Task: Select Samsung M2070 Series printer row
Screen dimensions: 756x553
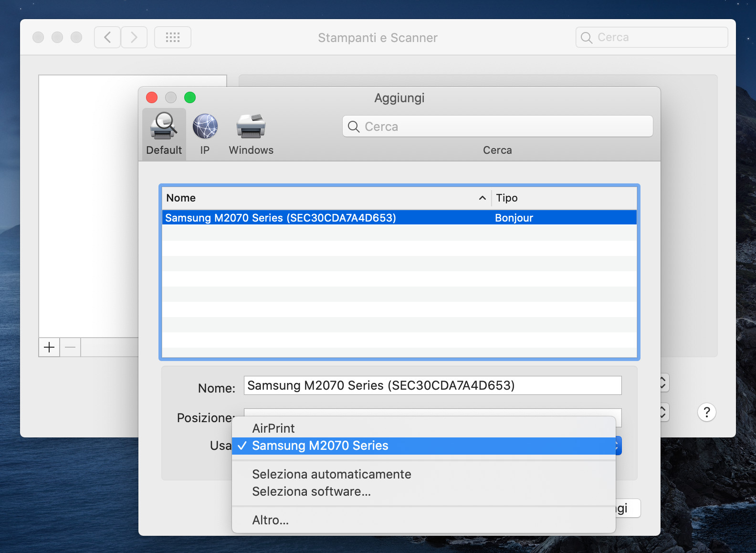Action: 399,218
